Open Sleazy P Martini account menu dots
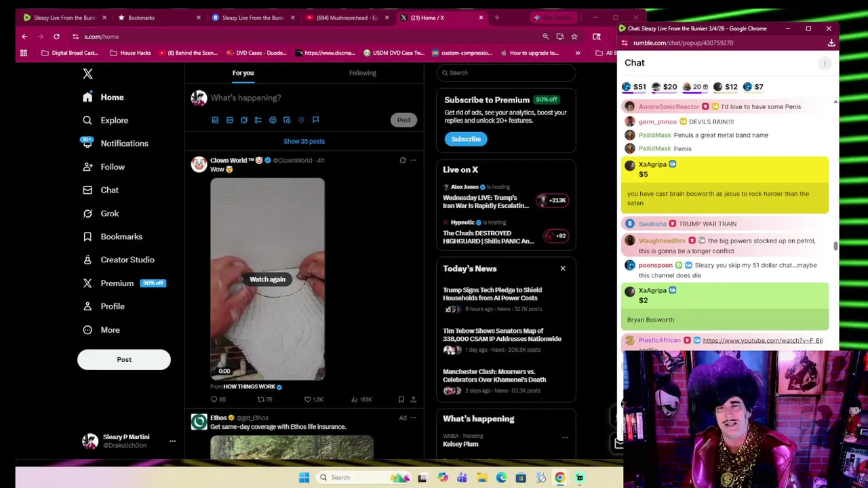This screenshot has width=868, height=488. pos(172,441)
